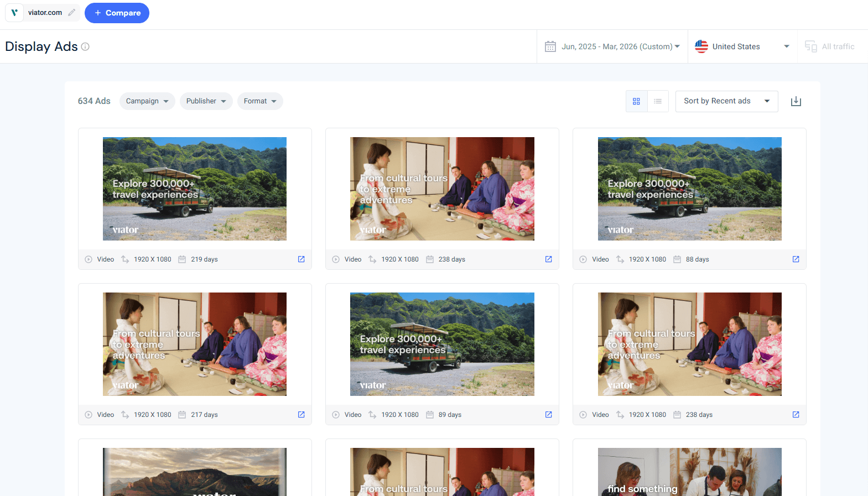Click the video play icon in the 219 days card
The width and height of the screenshot is (868, 496).
tap(89, 259)
